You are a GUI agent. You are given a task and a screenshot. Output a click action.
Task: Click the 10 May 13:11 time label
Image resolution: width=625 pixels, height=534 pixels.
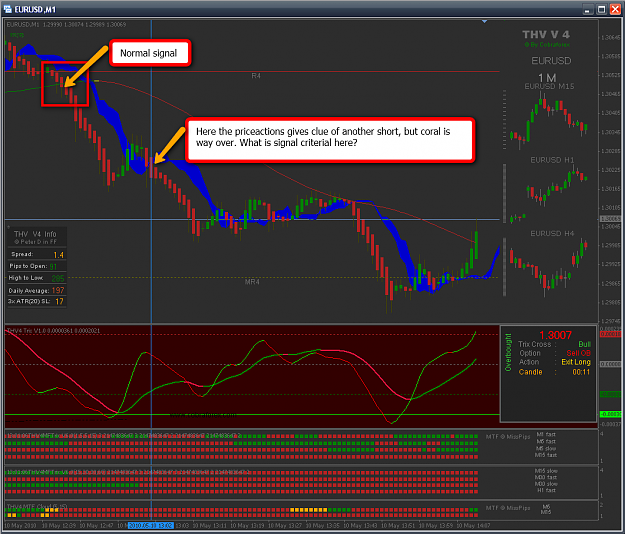coord(210,526)
